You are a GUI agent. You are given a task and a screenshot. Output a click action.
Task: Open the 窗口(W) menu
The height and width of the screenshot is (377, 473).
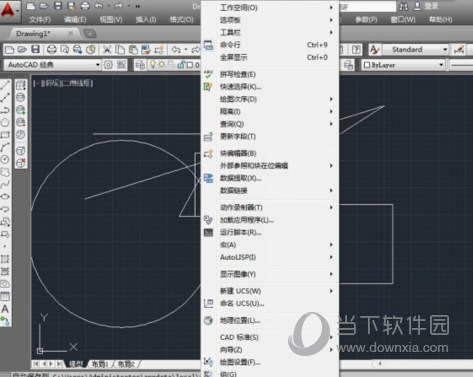coord(403,20)
